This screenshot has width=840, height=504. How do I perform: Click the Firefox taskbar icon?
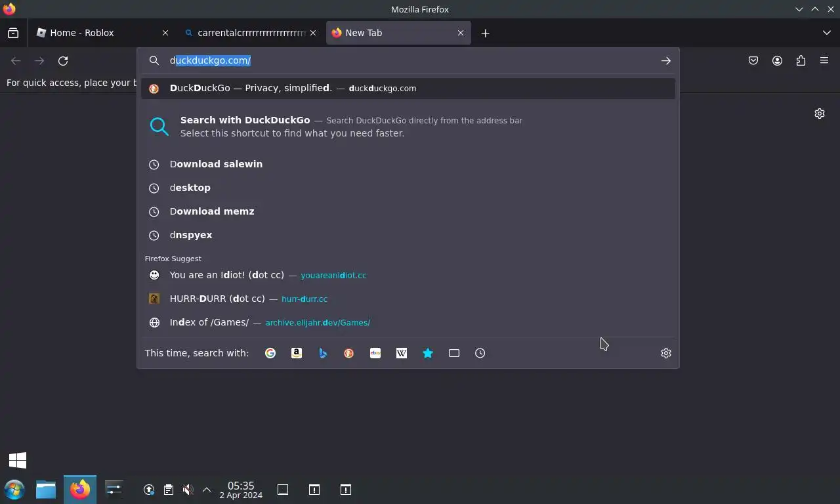click(80, 490)
